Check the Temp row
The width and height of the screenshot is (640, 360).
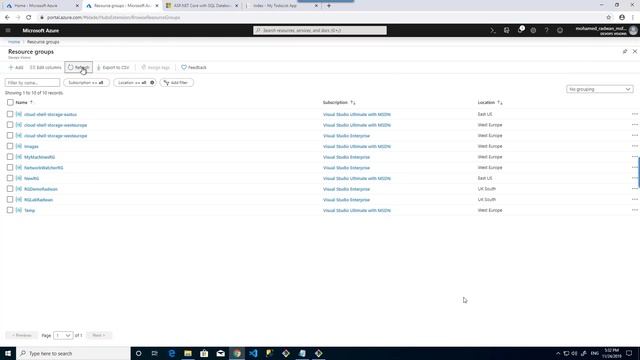pyautogui.click(x=10, y=210)
